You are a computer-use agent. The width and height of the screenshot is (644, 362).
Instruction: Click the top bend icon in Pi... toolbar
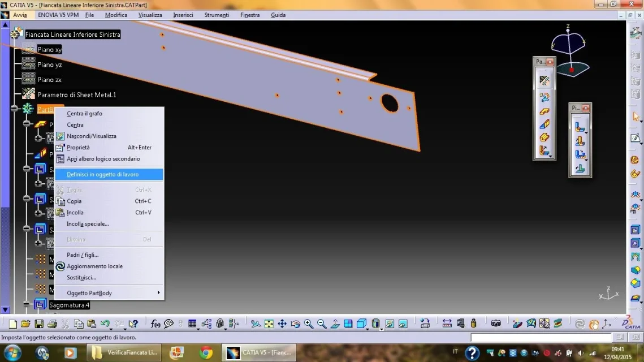point(580,127)
